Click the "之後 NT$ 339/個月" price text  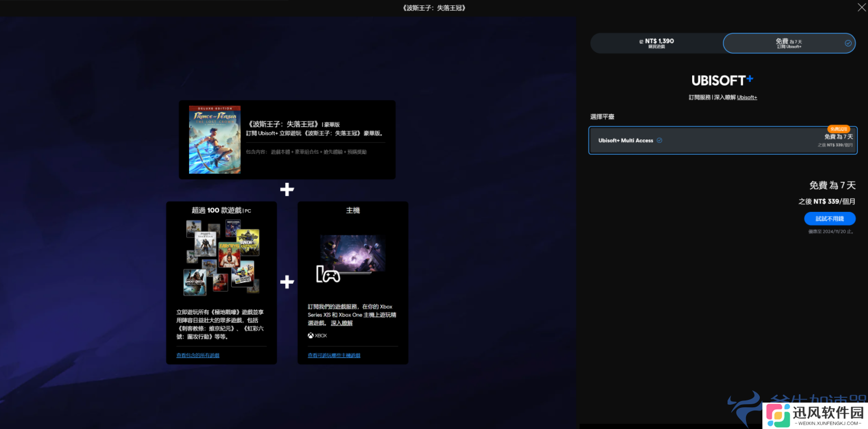click(827, 201)
